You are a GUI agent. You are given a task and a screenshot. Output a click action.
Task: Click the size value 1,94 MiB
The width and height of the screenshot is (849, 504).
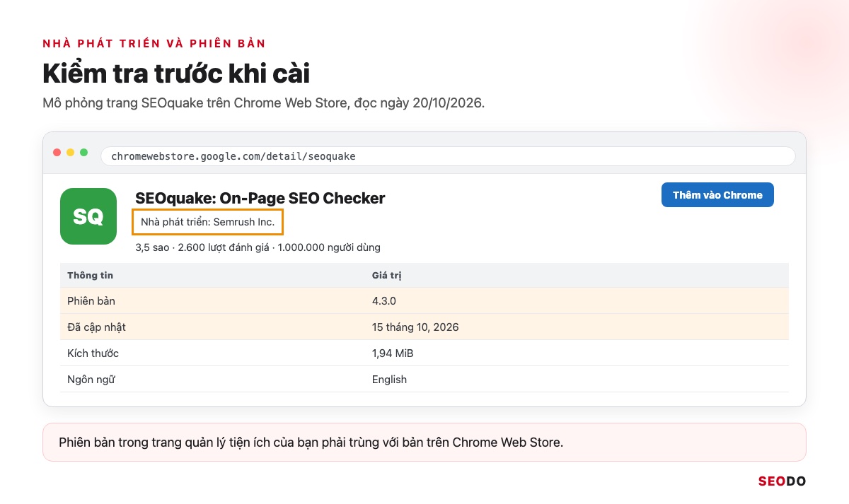(393, 353)
